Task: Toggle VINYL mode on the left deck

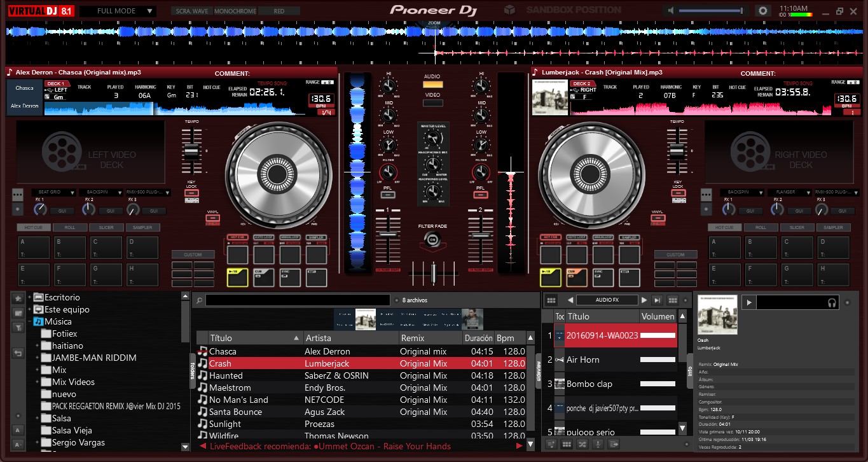Action: 212,219
